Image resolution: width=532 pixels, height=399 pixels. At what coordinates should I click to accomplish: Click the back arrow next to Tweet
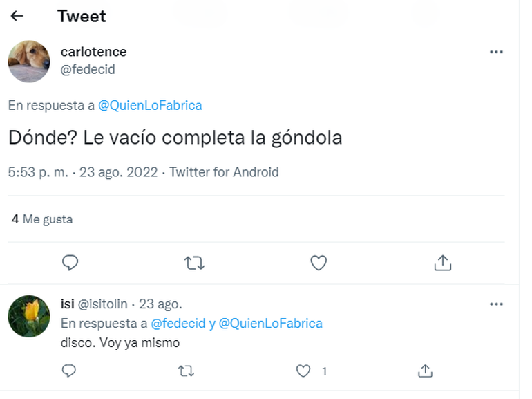pyautogui.click(x=17, y=16)
